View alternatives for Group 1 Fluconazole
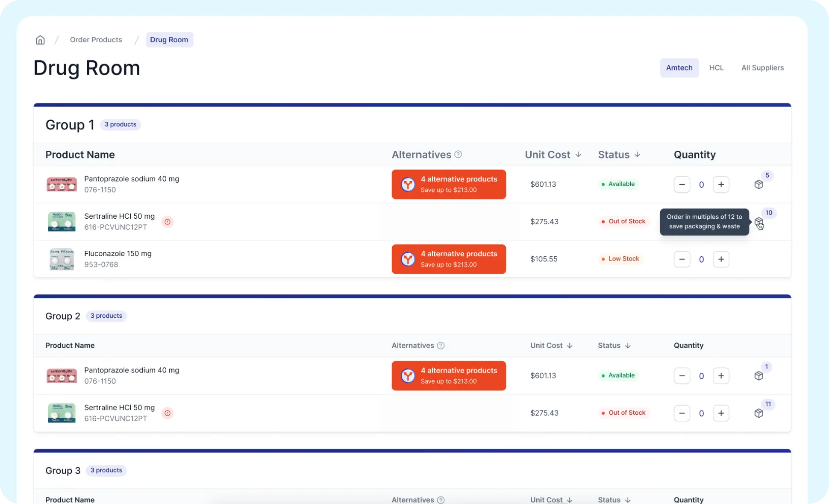The image size is (829, 504). click(x=449, y=259)
